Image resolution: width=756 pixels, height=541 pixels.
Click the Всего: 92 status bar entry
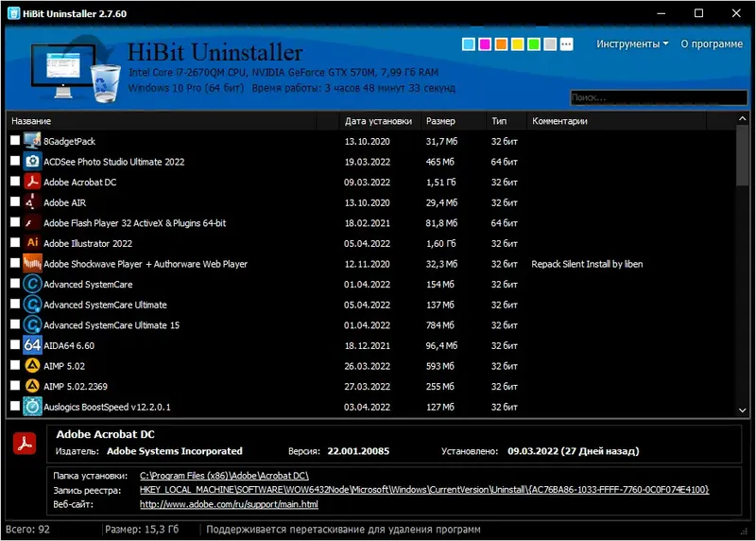click(27, 530)
